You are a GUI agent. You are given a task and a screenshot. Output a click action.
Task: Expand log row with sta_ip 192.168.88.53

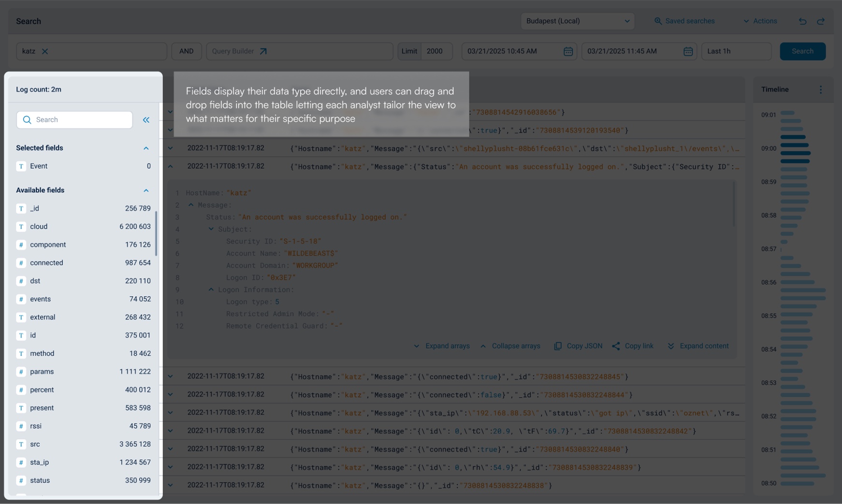click(x=171, y=413)
